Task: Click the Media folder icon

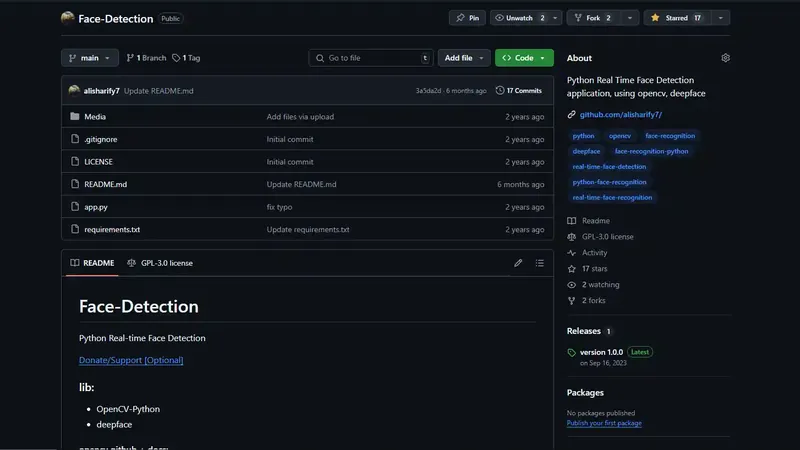Action: point(74,116)
